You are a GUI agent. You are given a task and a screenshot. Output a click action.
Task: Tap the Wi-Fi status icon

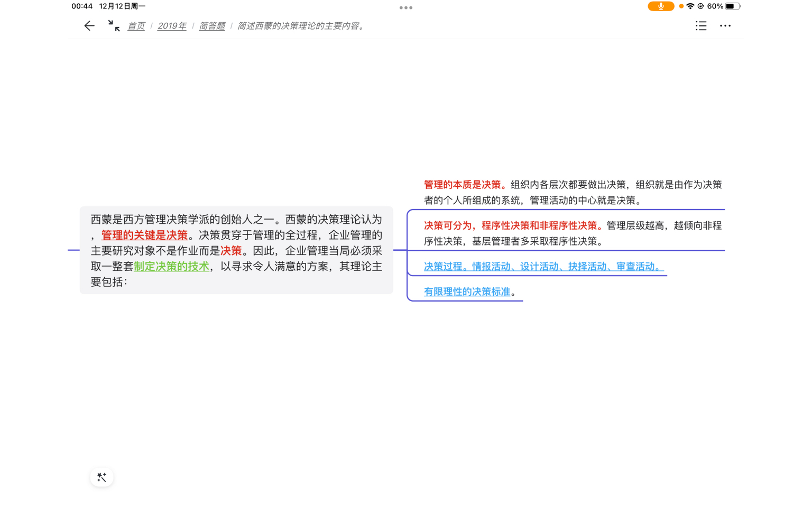pyautogui.click(x=690, y=6)
